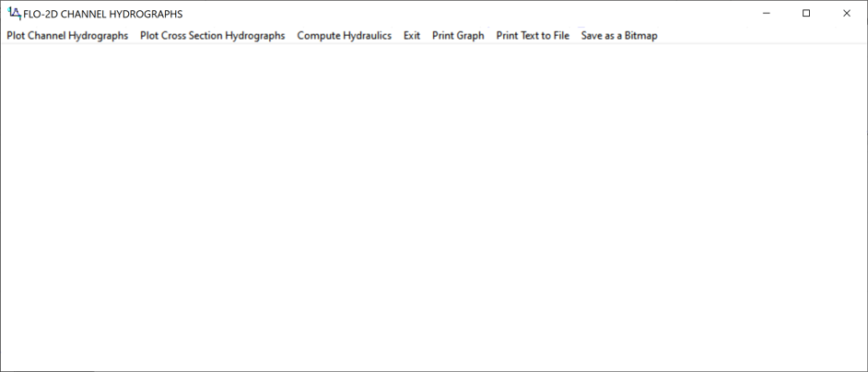Click the FLO-2D CHANNEL HYDROGRAPHS title text

(102, 14)
